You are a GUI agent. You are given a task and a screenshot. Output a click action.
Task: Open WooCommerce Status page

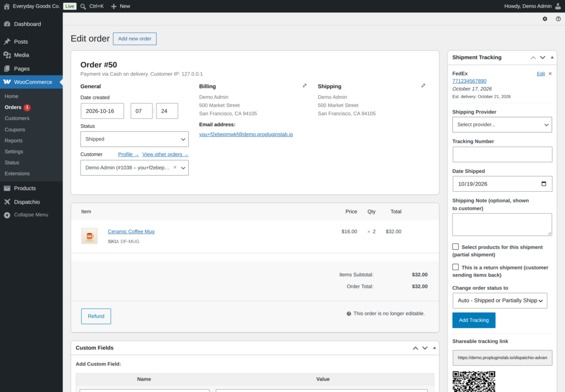[x=12, y=162]
